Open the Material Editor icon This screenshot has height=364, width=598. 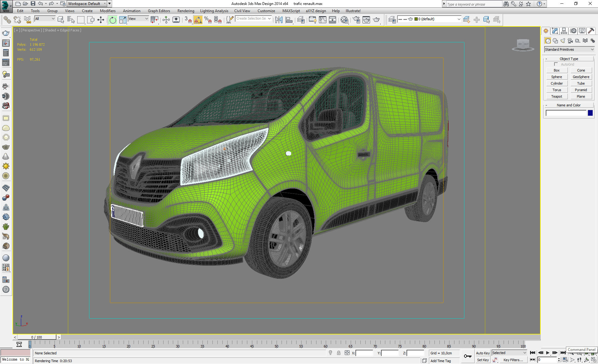click(344, 20)
